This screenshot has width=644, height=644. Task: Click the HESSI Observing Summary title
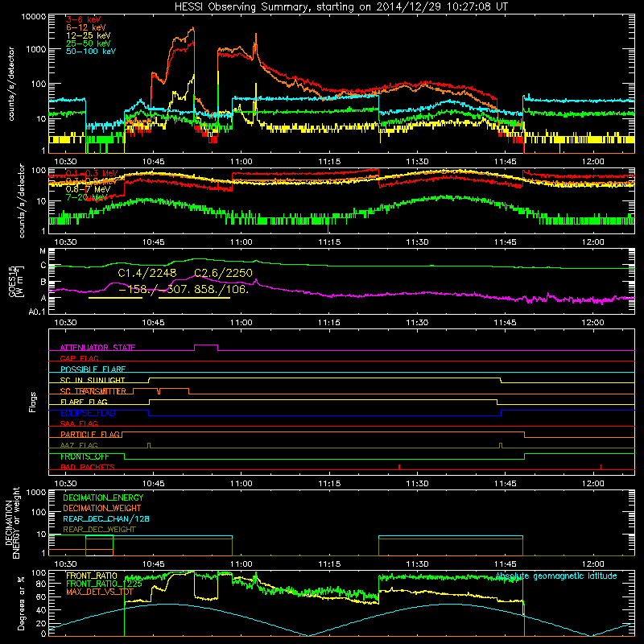341,7
